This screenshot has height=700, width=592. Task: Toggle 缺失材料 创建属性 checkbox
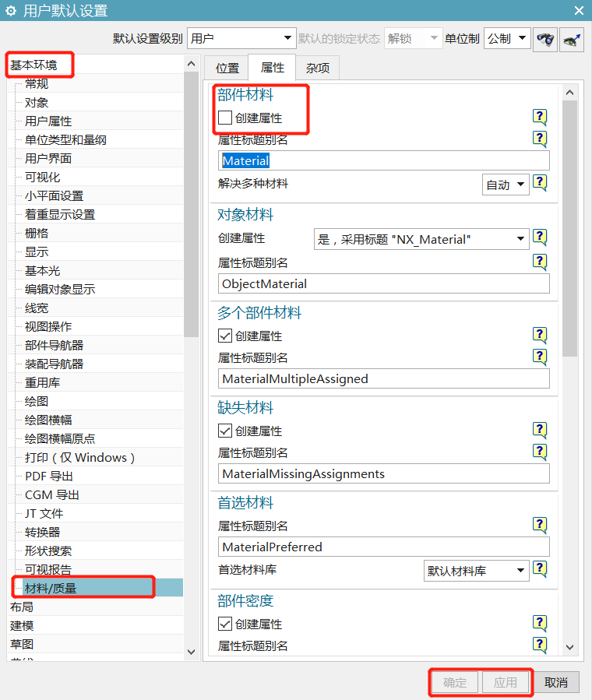click(x=225, y=431)
